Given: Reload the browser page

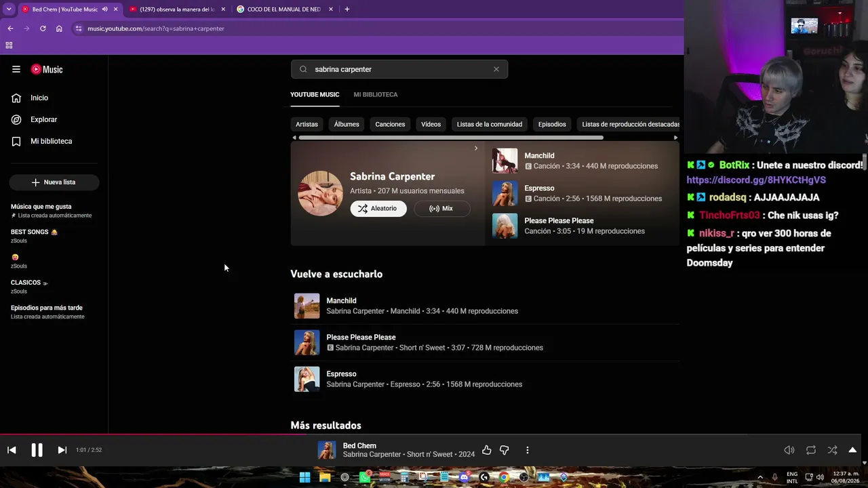Looking at the screenshot, I should [x=43, y=28].
